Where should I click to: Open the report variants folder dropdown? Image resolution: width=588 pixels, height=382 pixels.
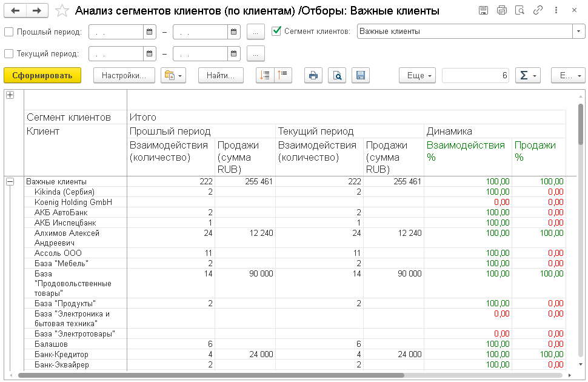[173, 75]
